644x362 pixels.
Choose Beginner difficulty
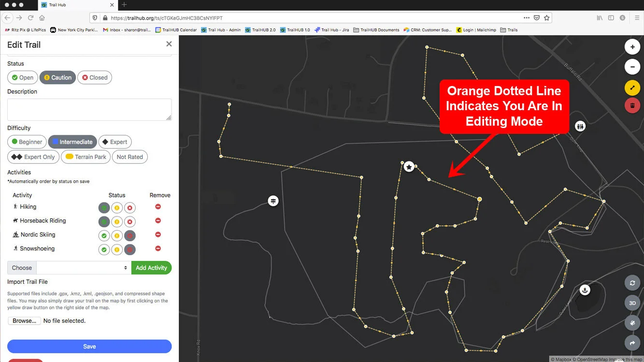[x=27, y=142]
